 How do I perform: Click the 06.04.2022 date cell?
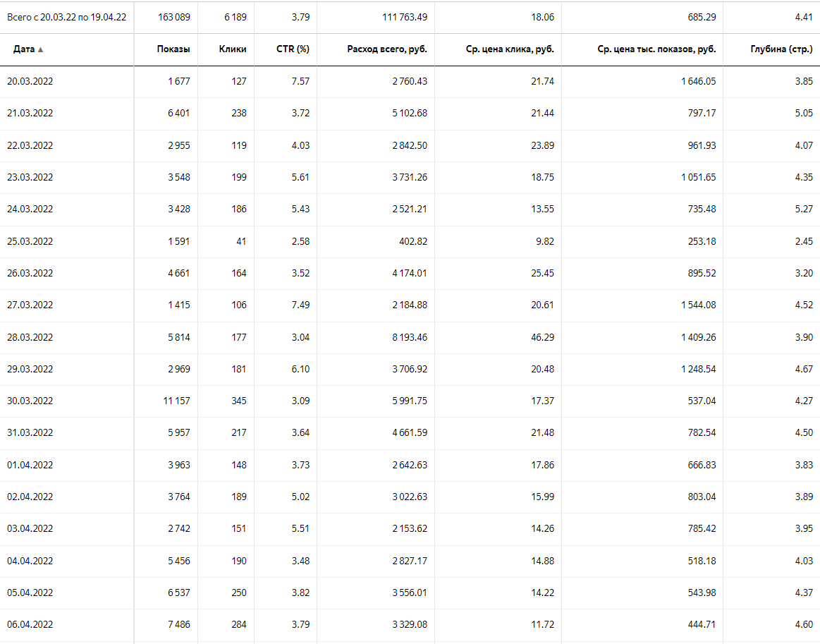(x=30, y=624)
